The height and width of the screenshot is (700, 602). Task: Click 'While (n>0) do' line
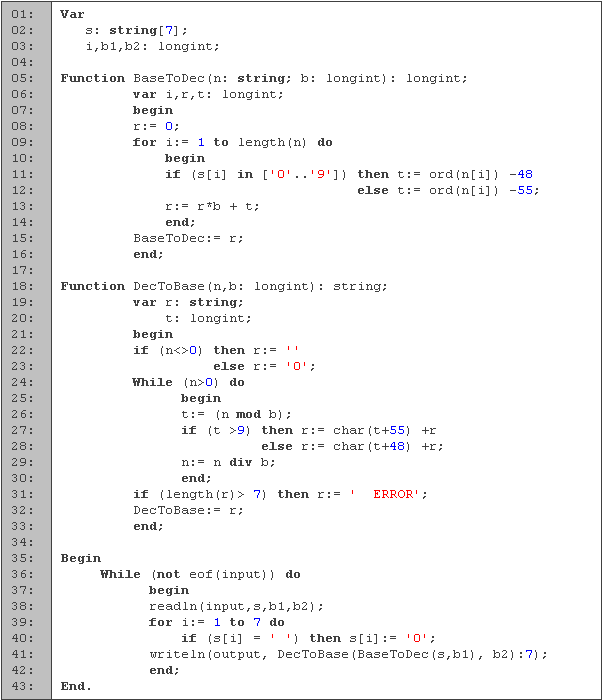(x=188, y=383)
